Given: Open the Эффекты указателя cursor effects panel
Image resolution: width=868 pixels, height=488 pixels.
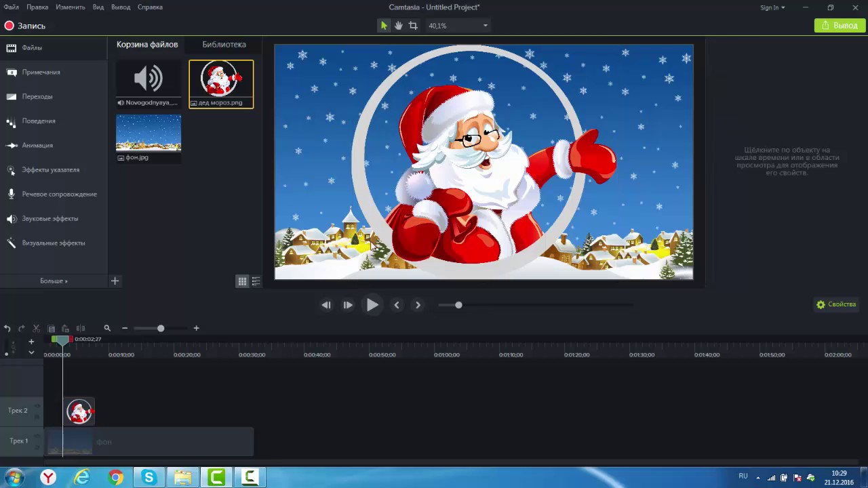Looking at the screenshot, I should [54, 170].
